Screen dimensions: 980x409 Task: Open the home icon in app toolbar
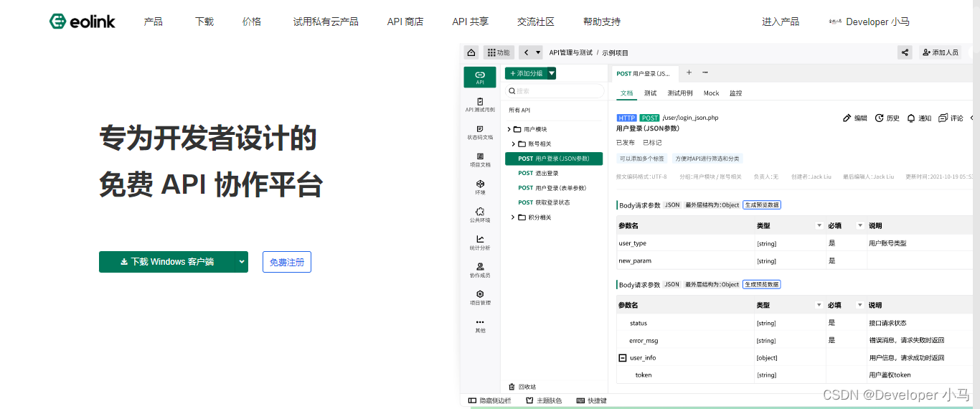tap(471, 52)
